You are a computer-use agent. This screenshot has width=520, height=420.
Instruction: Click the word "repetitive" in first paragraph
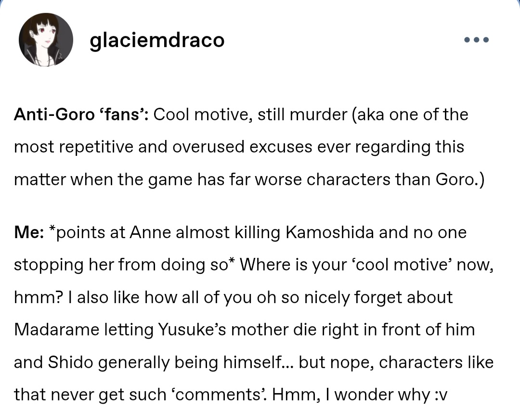[96, 147]
